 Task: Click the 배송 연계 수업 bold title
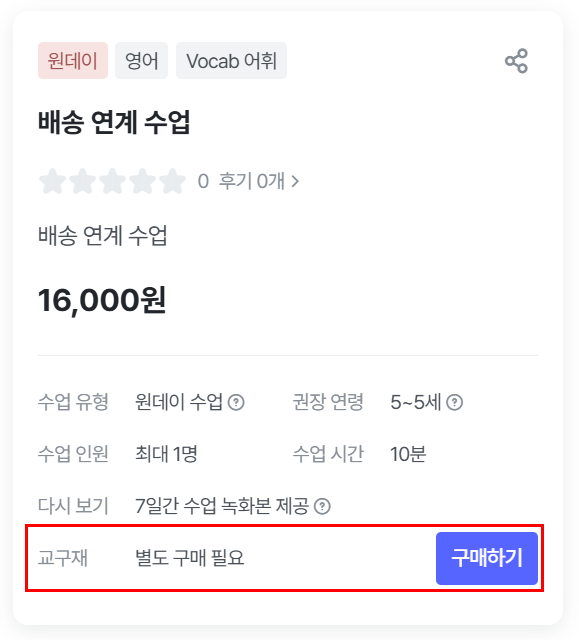(114, 122)
